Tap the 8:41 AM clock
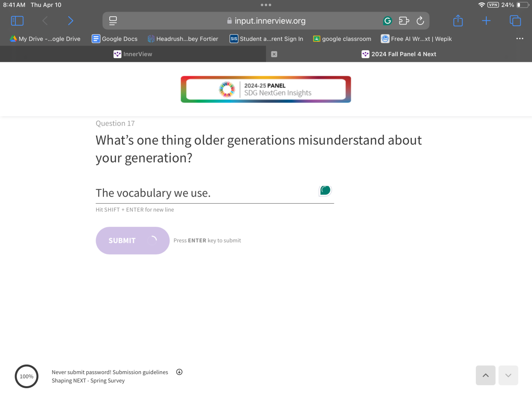This screenshot has height=399, width=532. 14,5
